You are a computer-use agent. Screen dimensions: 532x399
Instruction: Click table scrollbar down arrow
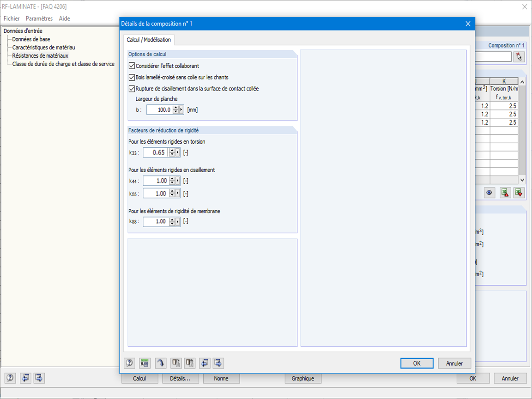point(522,180)
